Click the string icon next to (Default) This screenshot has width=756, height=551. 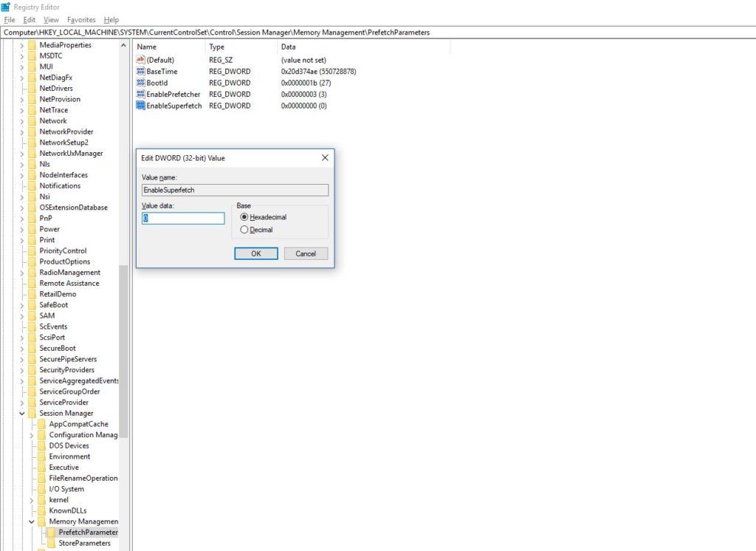140,60
